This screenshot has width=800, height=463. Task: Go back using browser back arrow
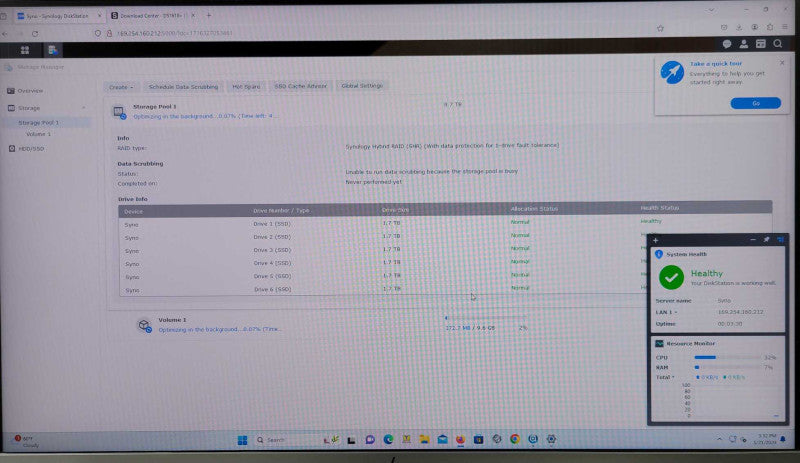click(5, 34)
